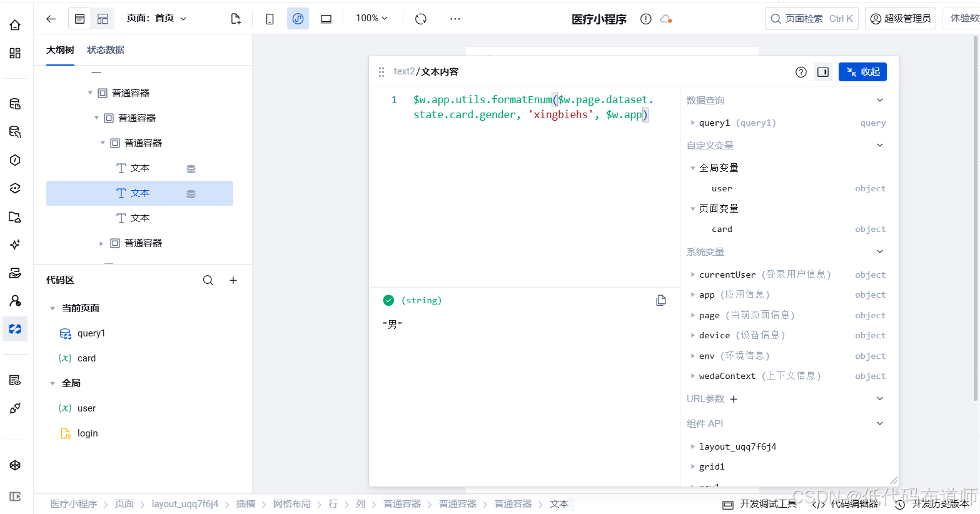Click the 超级管理员 button

coord(901,18)
